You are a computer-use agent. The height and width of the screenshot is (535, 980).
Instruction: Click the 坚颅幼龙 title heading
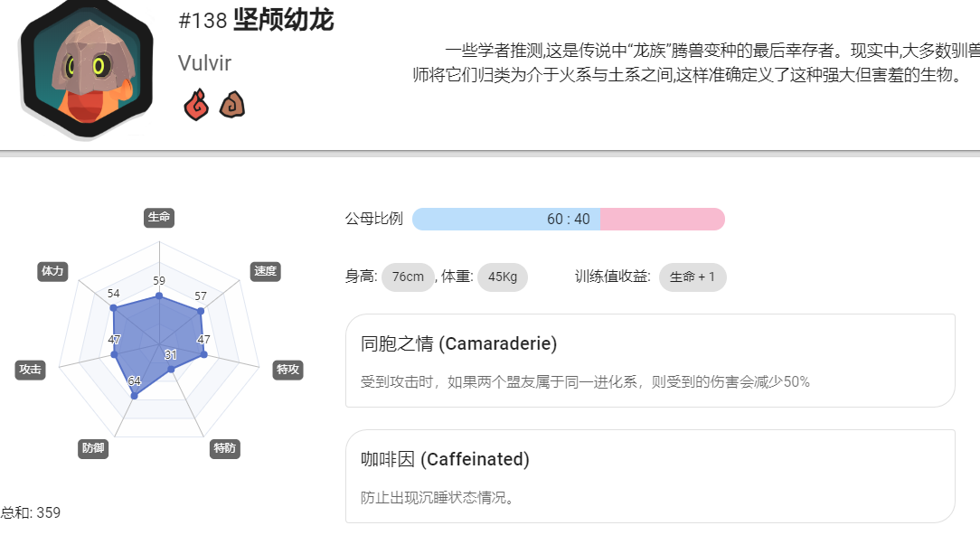point(284,20)
